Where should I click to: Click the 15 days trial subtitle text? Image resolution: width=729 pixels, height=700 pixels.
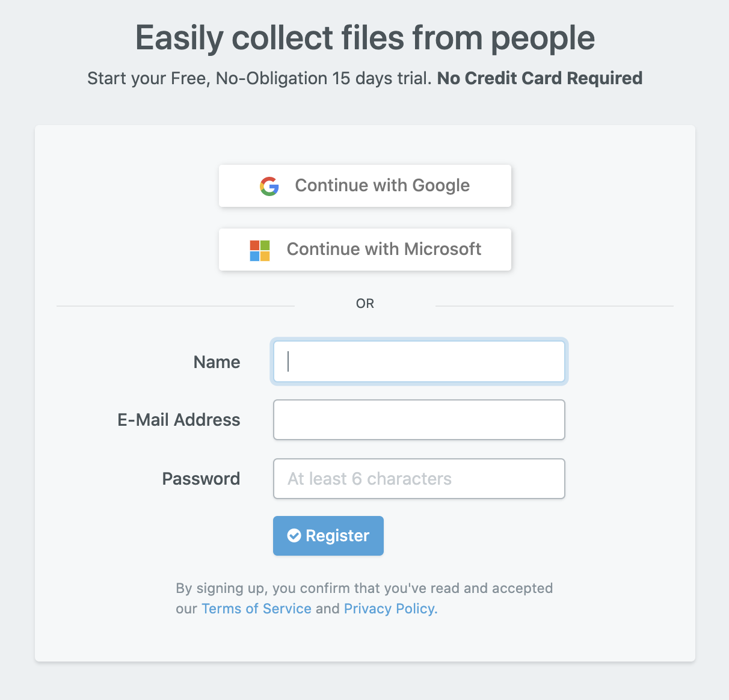point(260,78)
